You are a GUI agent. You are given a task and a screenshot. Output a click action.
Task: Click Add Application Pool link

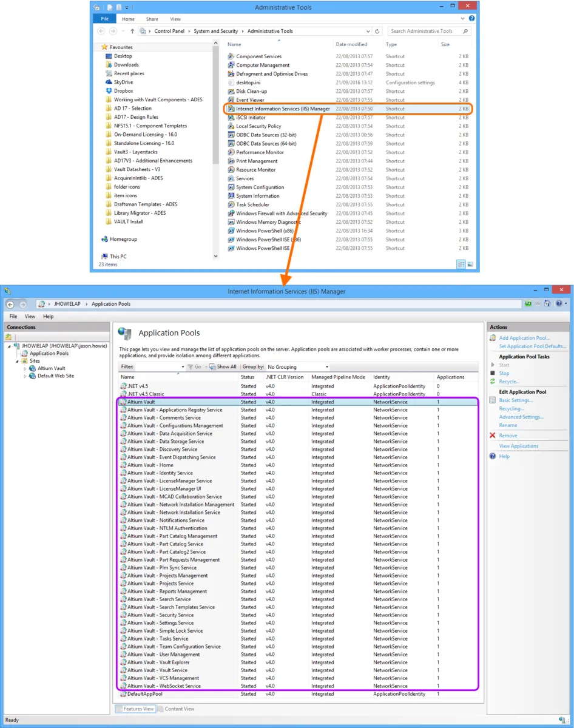pos(524,338)
